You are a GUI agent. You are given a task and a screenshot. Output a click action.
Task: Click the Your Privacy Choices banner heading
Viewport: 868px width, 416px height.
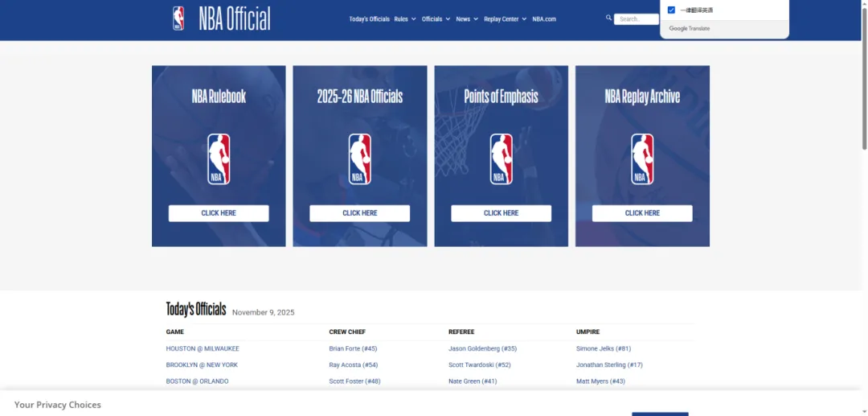tap(58, 405)
